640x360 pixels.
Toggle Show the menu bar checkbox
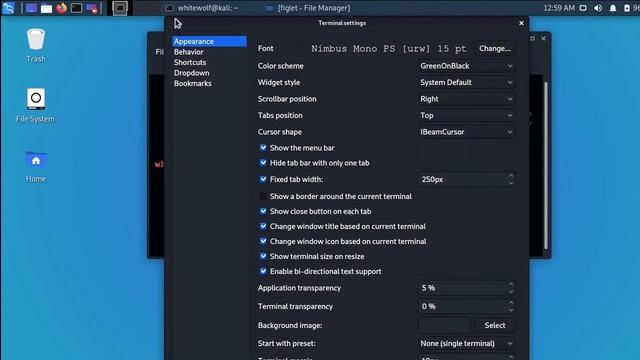point(263,148)
